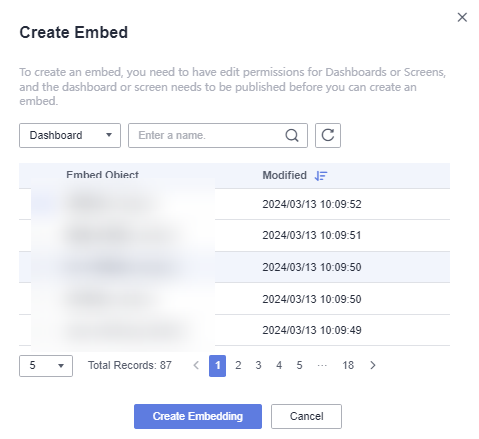Click the search magnifier icon

tap(292, 135)
